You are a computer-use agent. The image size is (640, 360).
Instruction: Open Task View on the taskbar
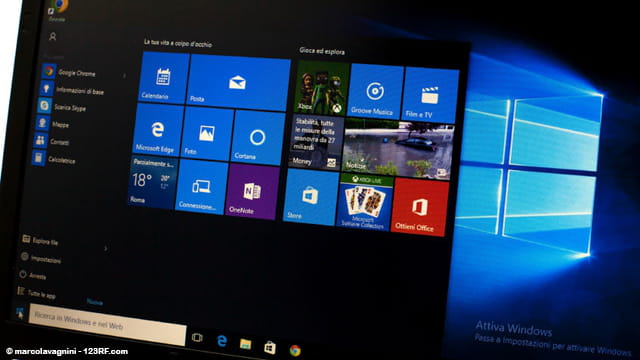click(197, 338)
